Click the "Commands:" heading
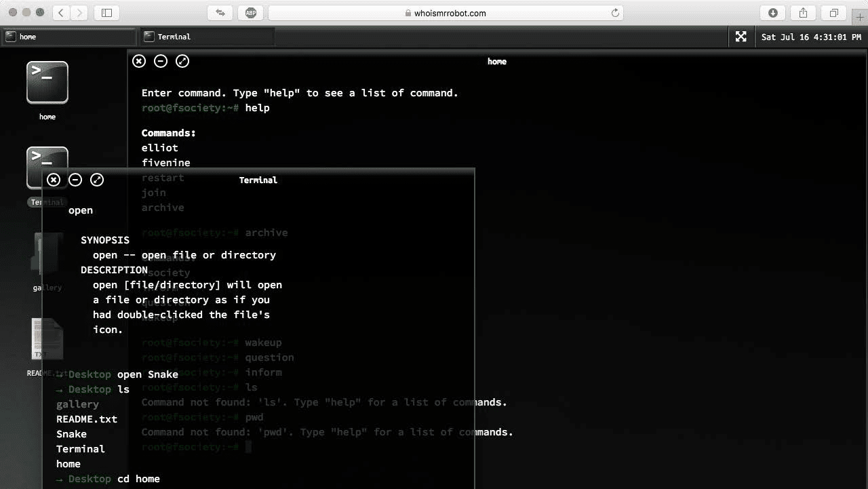 pos(169,133)
